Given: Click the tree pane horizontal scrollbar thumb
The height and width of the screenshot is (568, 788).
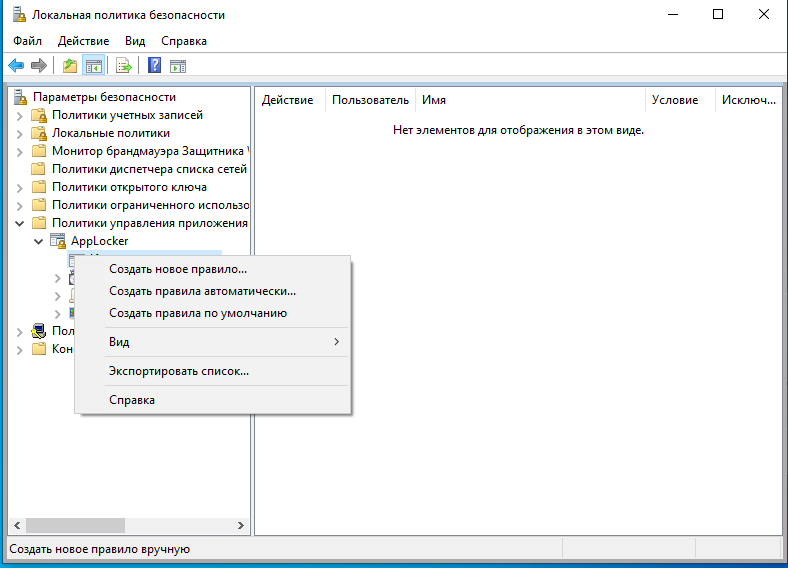Looking at the screenshot, I should tap(75, 525).
